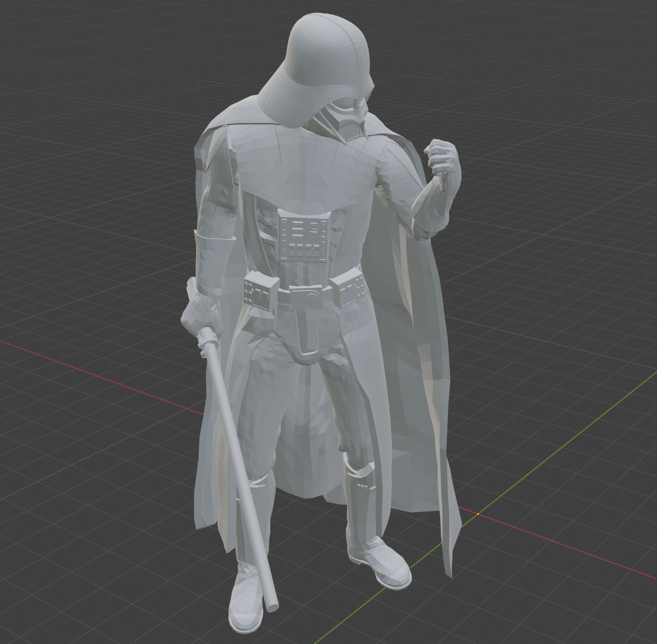The height and width of the screenshot is (644, 657).
Task: Click the tip of the lightsaber blade
Action: [x=272, y=605]
